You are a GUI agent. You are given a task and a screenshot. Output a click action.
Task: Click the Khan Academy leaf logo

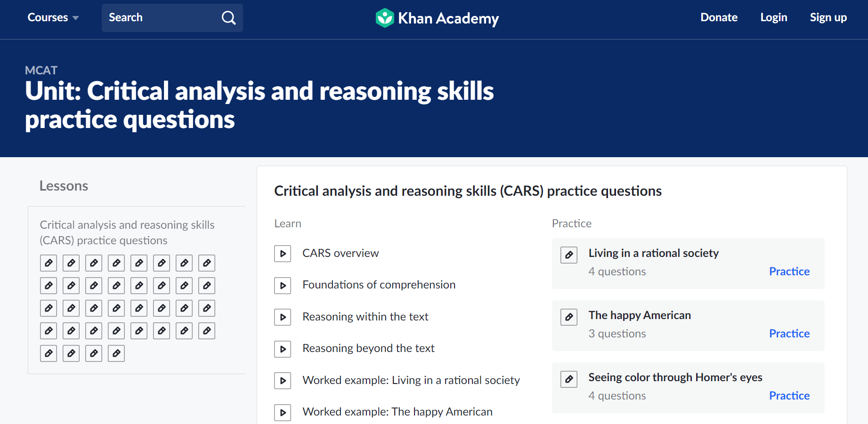tap(385, 18)
